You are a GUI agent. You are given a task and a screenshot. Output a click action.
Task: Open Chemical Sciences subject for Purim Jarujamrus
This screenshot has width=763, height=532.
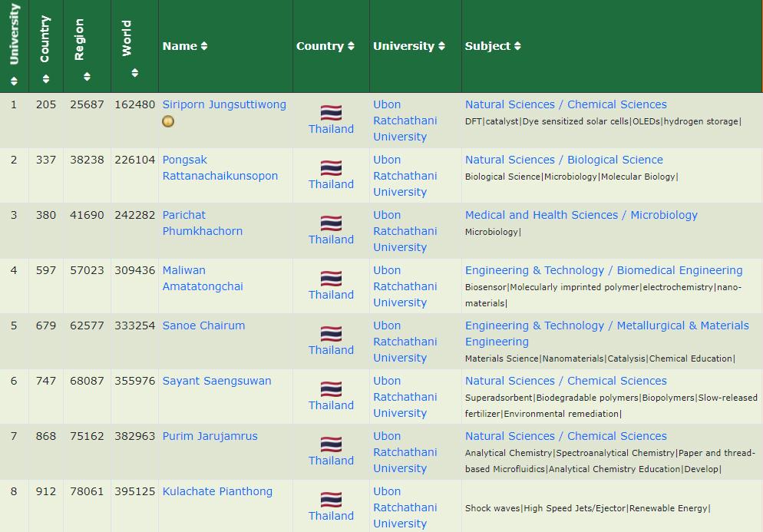pos(566,436)
